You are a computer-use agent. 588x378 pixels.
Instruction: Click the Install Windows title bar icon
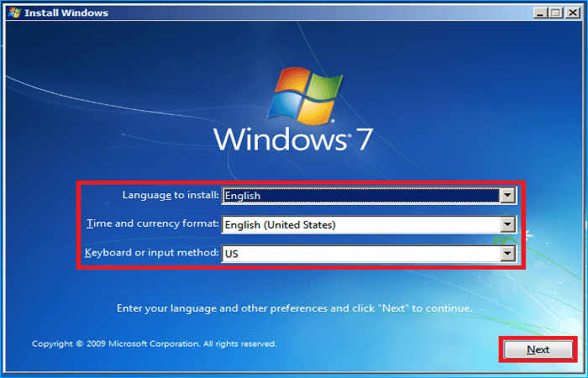pyautogui.click(x=14, y=13)
